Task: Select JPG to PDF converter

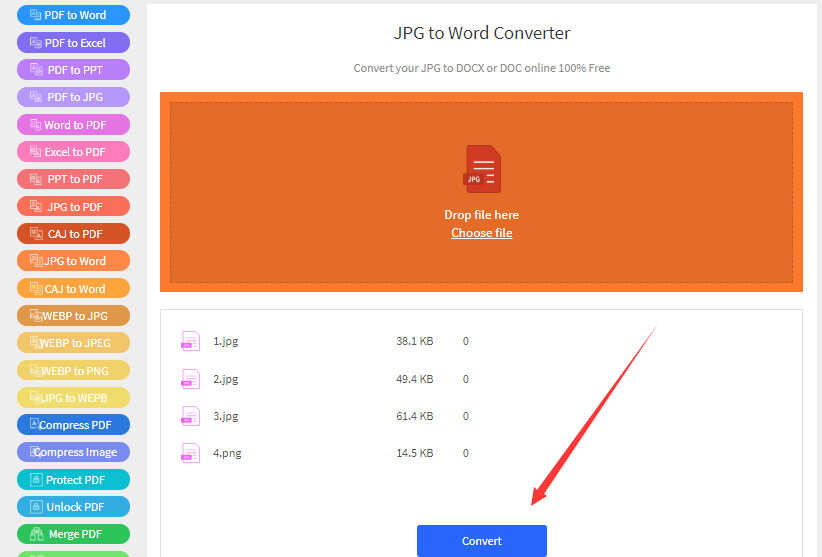Action: 73,206
